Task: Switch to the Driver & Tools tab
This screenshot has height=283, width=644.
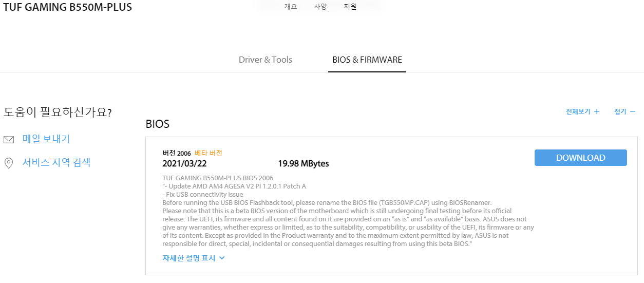Action: 266,60
